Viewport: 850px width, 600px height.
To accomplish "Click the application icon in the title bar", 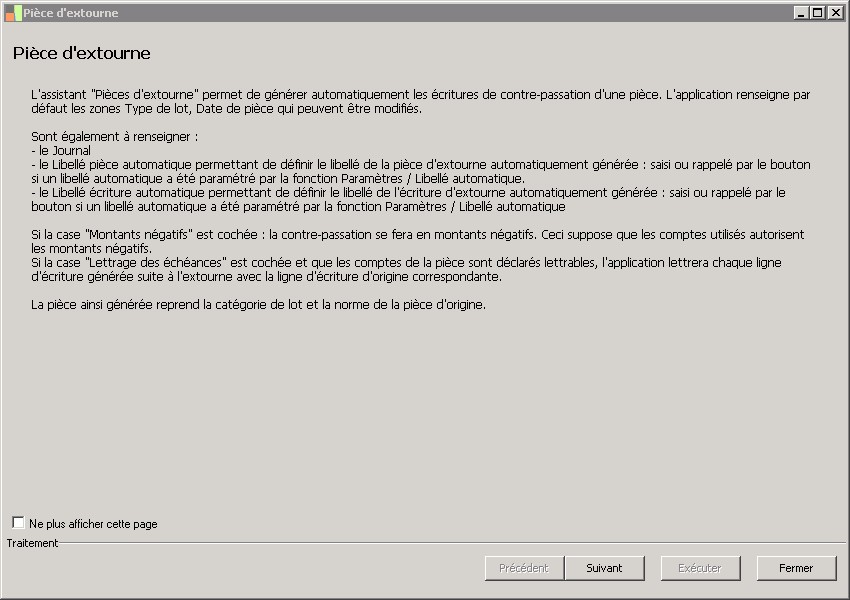I will click(13, 13).
